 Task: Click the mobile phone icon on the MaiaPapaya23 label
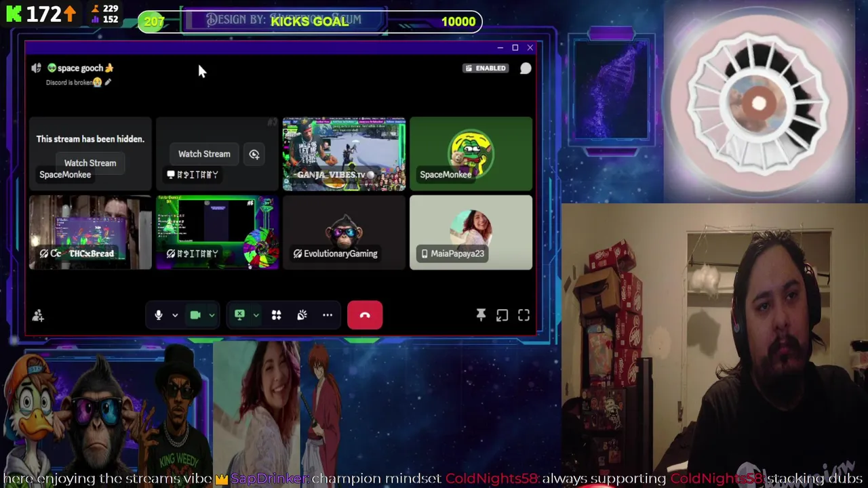[425, 253]
